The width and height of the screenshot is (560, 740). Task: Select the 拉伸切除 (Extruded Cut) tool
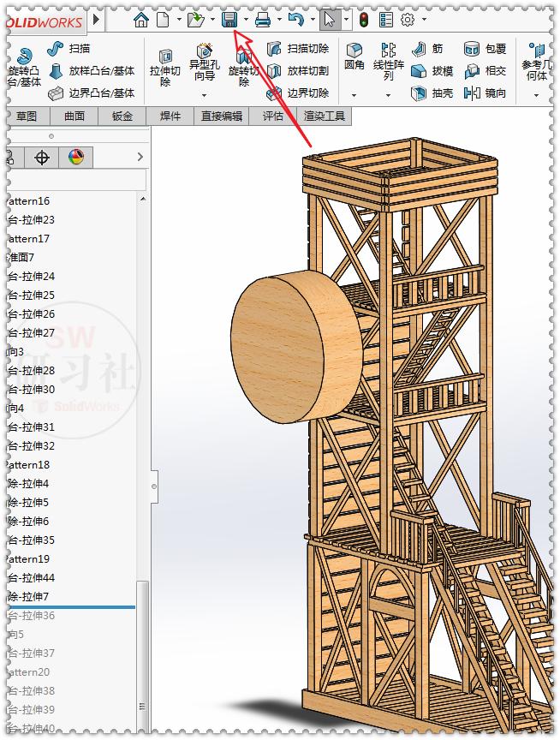point(165,64)
